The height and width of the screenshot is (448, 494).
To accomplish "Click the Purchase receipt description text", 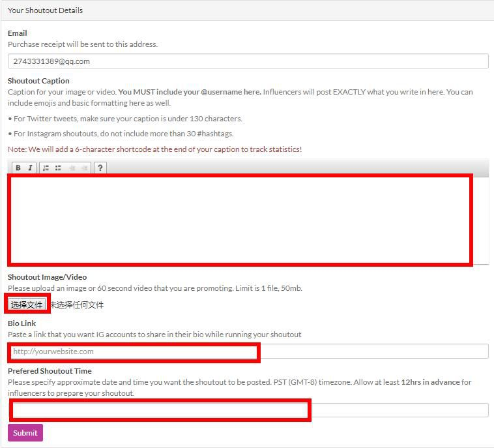I will point(83,44).
